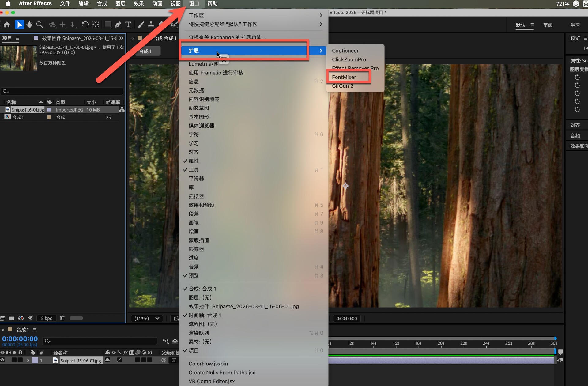588x386 pixels.
Task: Click the 8 bpc color depth button
Action: pos(47,318)
